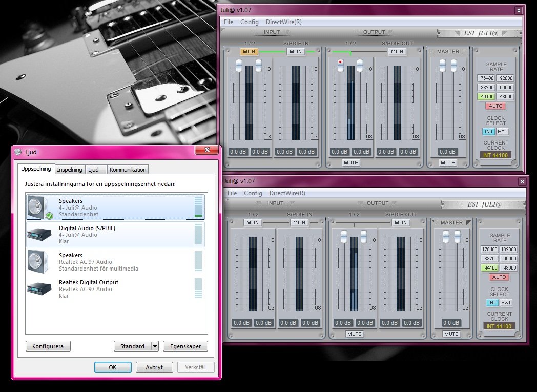Image resolution: width=537 pixels, height=392 pixels.
Task: Open the Standard button dropdown arrow
Action: (155, 346)
